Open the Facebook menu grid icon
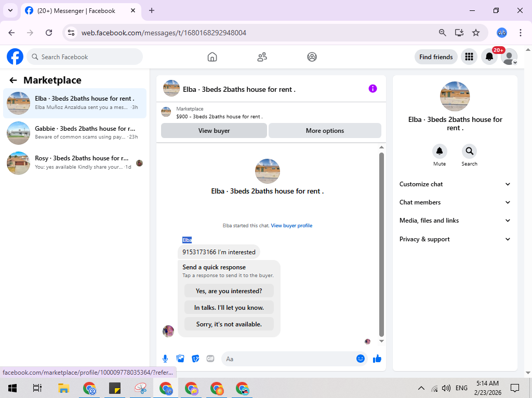 (469, 57)
